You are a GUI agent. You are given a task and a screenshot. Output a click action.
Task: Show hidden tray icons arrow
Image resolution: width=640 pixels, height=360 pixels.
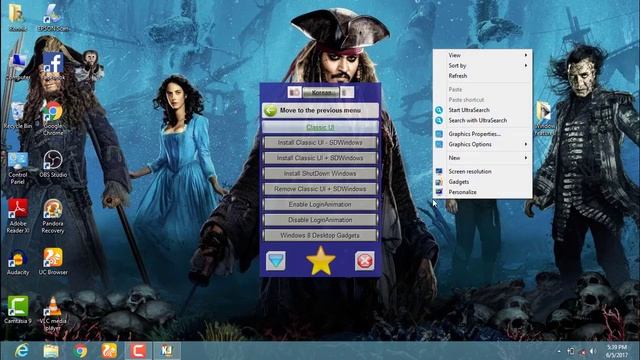559,351
